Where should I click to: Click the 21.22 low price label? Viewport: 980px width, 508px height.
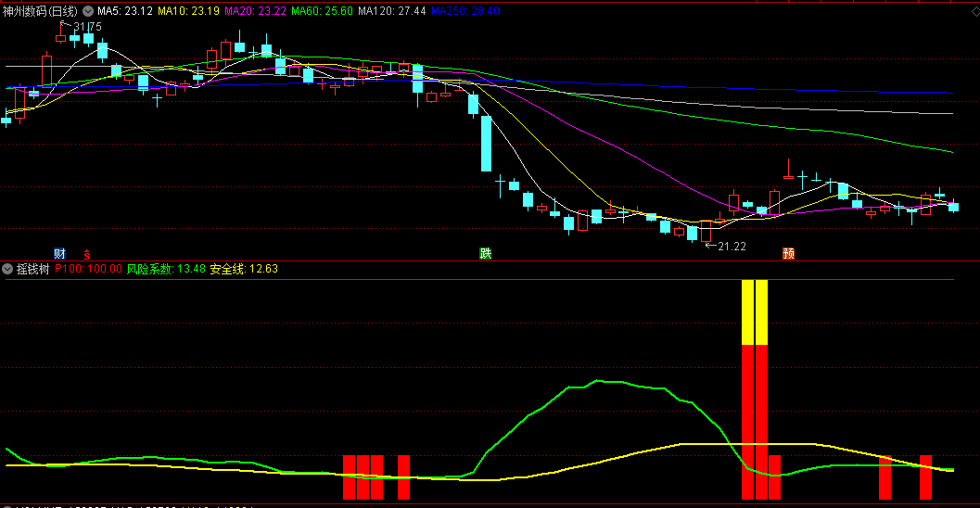click(732, 247)
